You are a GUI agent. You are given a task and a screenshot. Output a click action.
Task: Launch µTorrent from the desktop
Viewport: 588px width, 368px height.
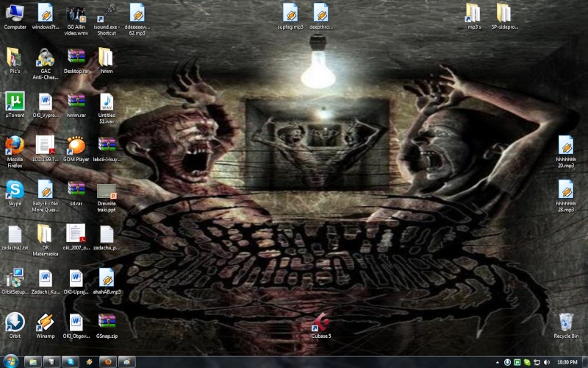click(15, 105)
